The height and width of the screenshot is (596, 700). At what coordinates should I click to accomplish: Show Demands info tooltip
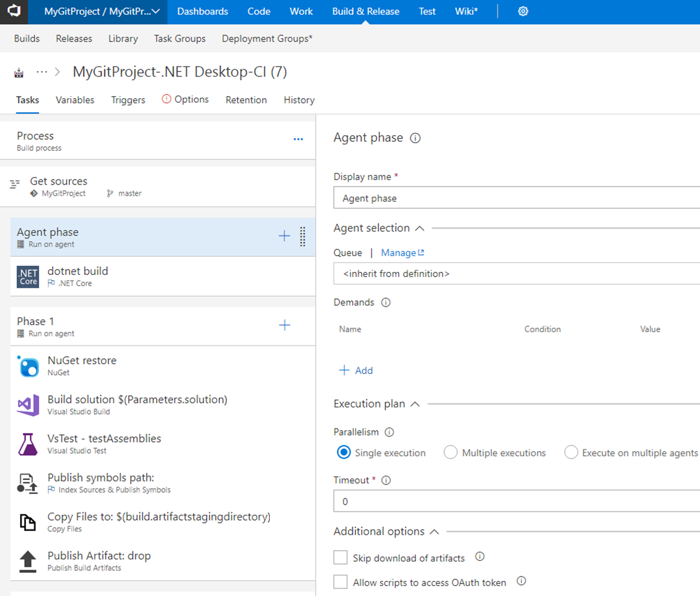[x=386, y=303]
